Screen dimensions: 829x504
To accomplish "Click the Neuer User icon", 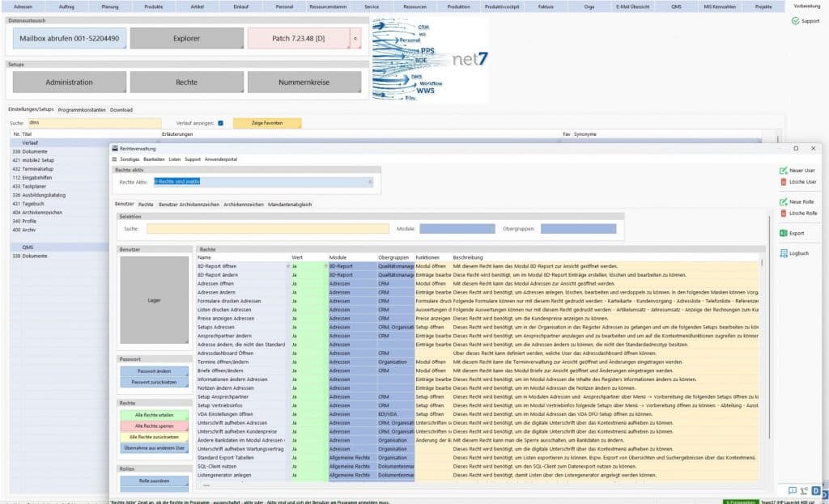I will (783, 171).
